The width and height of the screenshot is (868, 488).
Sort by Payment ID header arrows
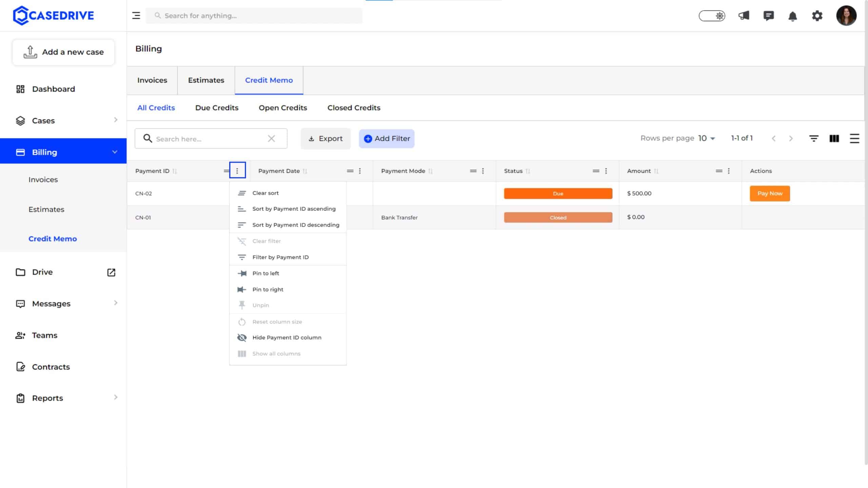coord(175,171)
